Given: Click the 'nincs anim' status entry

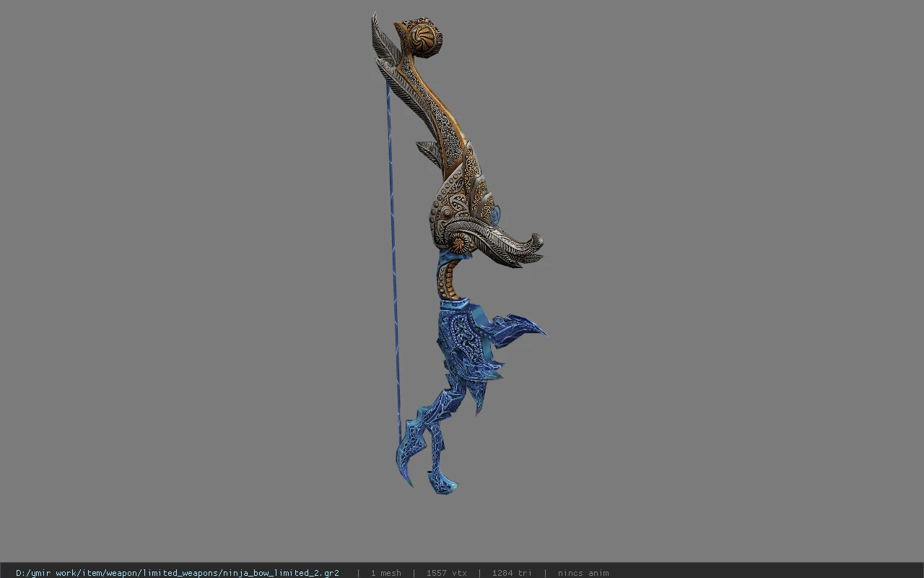Looking at the screenshot, I should click(583, 573).
